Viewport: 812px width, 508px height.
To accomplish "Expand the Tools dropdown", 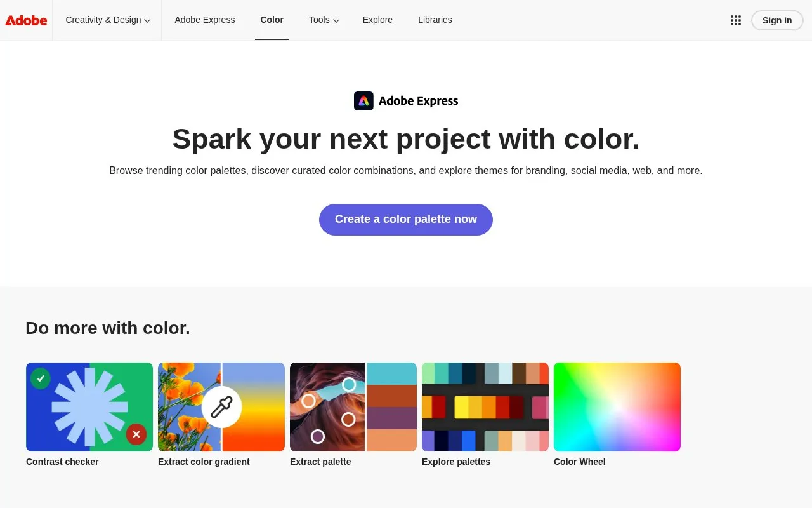I will pyautogui.click(x=324, y=20).
